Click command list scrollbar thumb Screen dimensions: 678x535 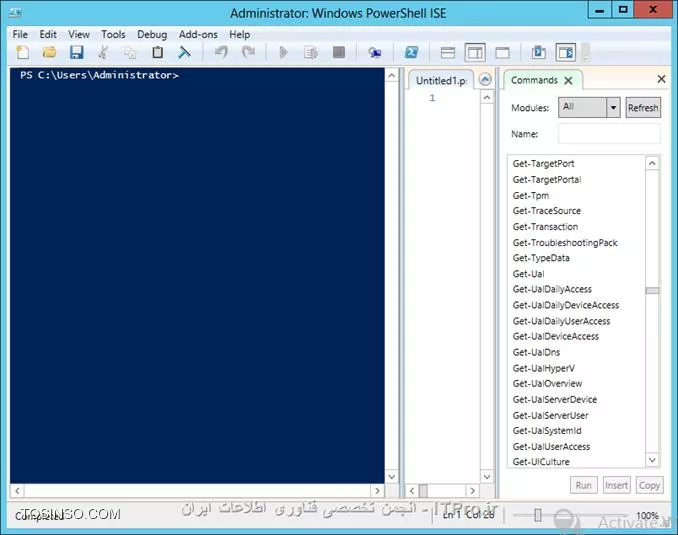(x=652, y=291)
